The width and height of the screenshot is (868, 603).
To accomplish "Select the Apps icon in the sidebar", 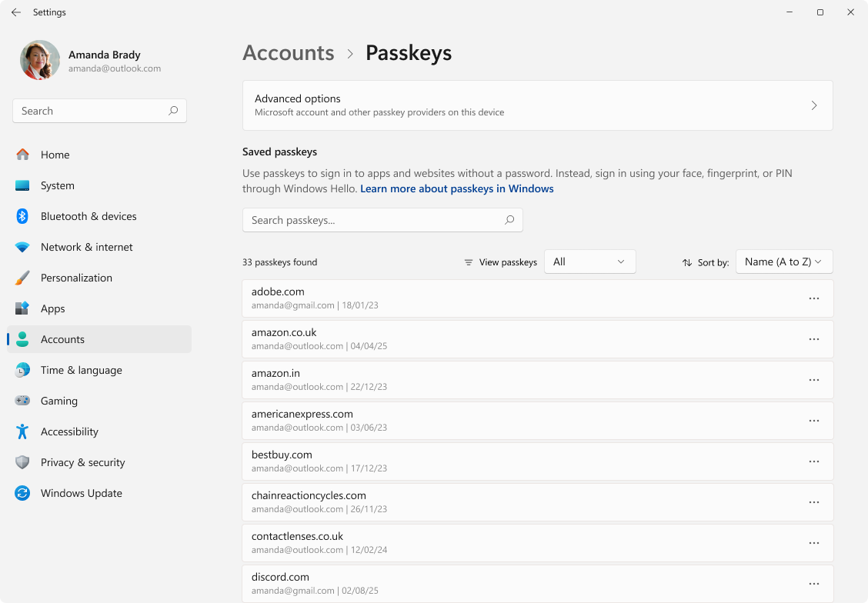I will (x=22, y=308).
